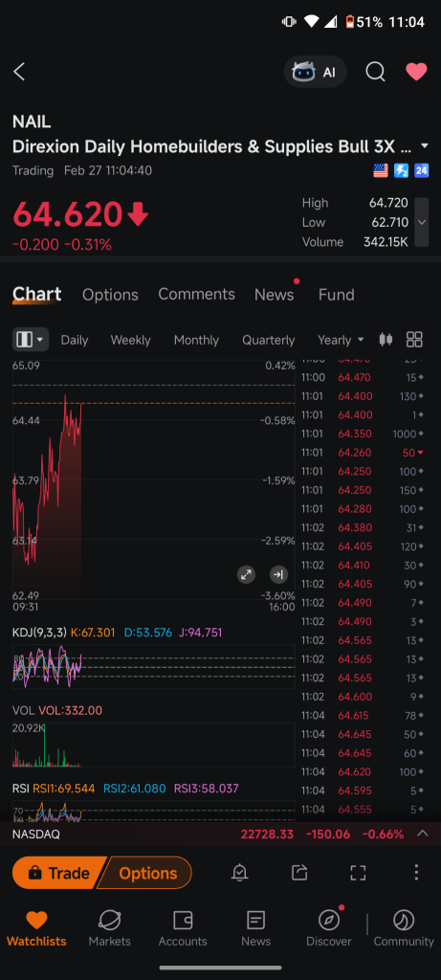Go to Watchlists in bottom navigation
The image size is (441, 980).
36,928
